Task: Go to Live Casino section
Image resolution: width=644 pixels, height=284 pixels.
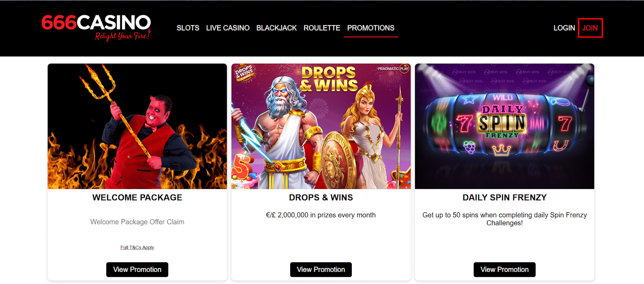Action: click(x=228, y=28)
